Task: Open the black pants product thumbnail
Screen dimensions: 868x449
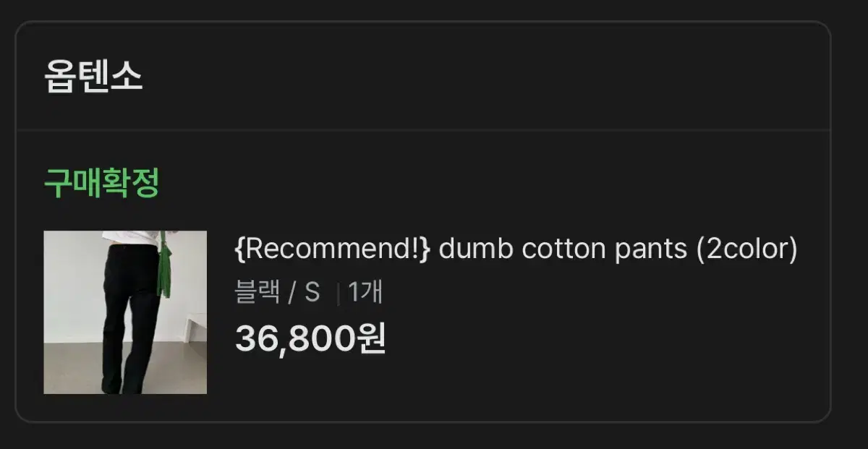Action: (x=125, y=312)
